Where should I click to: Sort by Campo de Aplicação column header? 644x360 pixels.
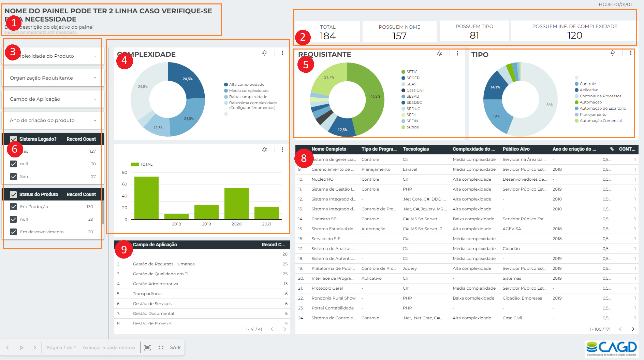pos(155,245)
